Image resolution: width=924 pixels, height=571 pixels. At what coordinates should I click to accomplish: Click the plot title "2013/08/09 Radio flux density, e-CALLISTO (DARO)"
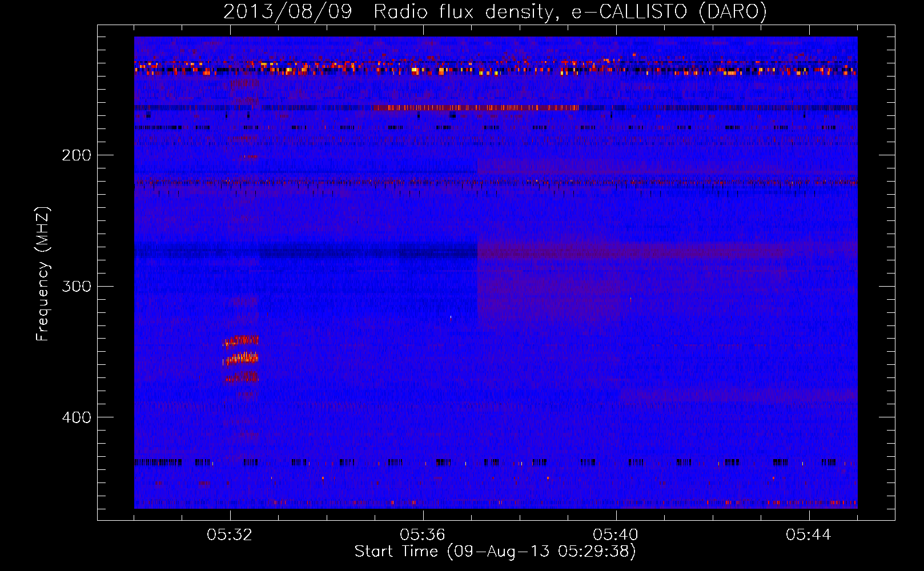(495, 11)
